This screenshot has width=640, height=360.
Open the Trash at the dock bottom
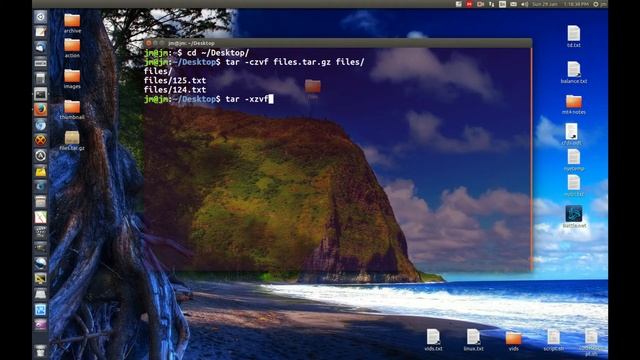pyautogui.click(x=40, y=351)
